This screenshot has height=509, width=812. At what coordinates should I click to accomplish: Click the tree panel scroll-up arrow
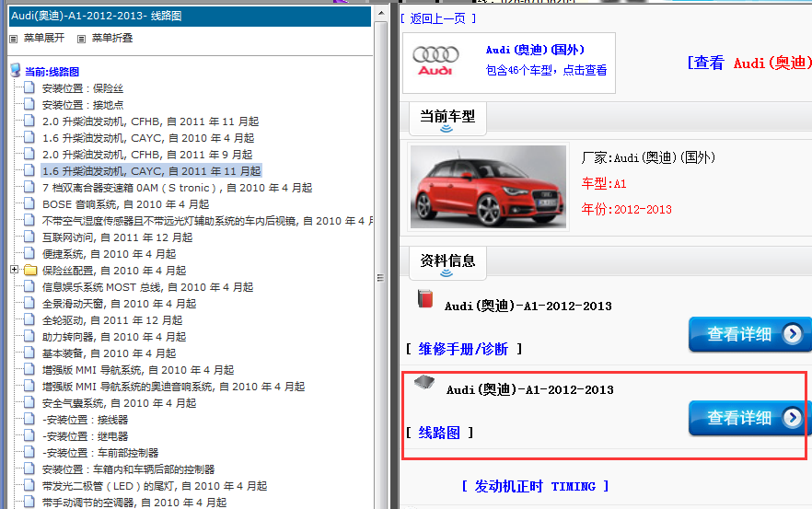(381, 13)
